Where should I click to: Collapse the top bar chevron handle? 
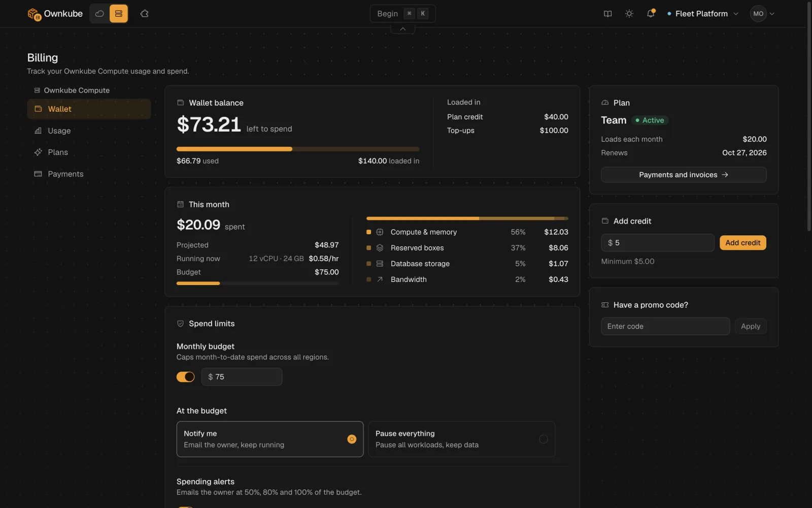403,29
